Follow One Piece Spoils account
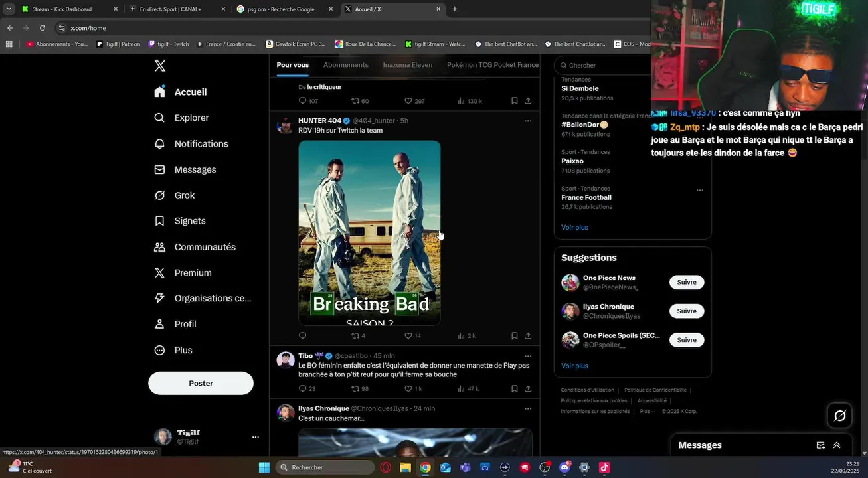 click(x=687, y=340)
